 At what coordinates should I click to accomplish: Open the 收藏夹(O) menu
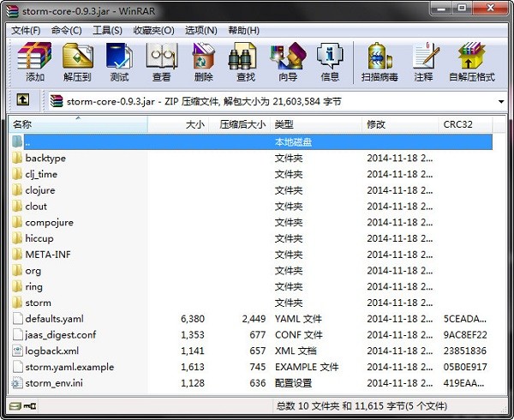(153, 31)
